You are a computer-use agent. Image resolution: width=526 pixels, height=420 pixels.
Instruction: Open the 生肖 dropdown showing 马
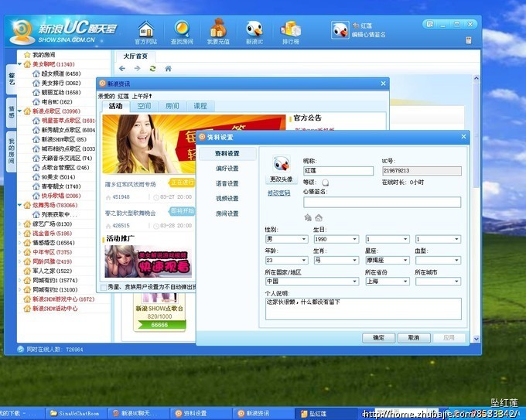[x=336, y=261]
